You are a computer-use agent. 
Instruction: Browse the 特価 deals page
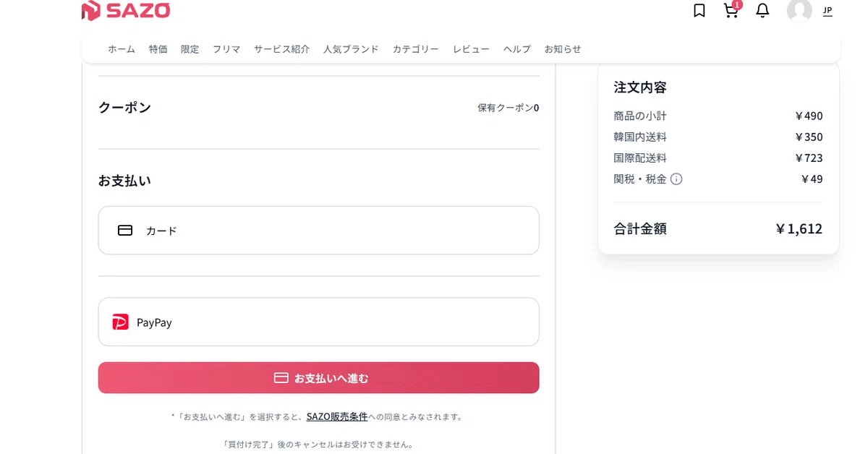coord(158,49)
